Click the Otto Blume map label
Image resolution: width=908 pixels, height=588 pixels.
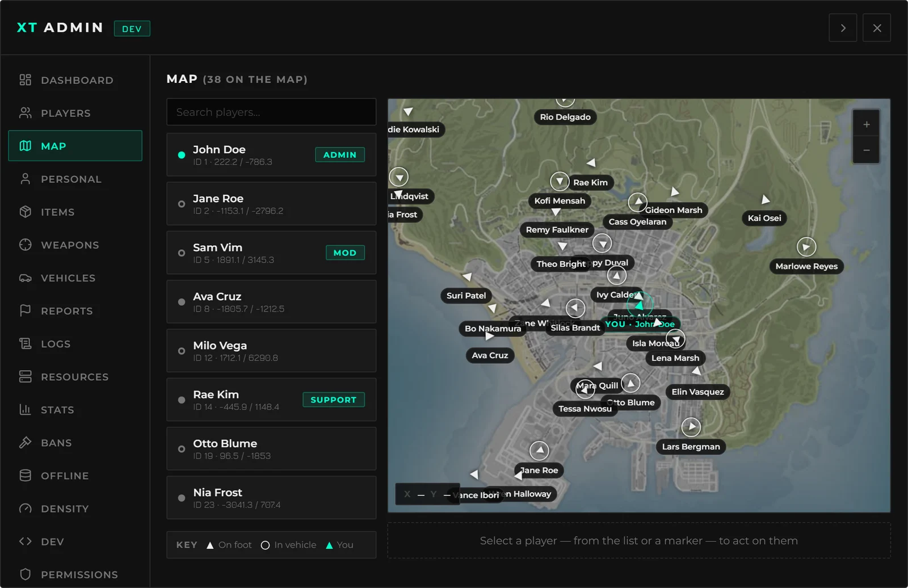(630, 402)
